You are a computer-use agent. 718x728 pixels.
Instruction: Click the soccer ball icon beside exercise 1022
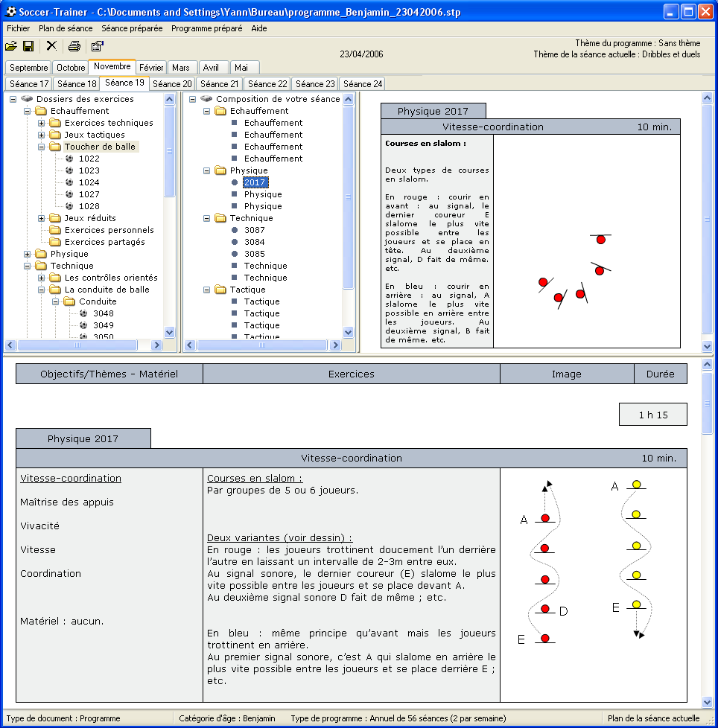pyautogui.click(x=69, y=159)
